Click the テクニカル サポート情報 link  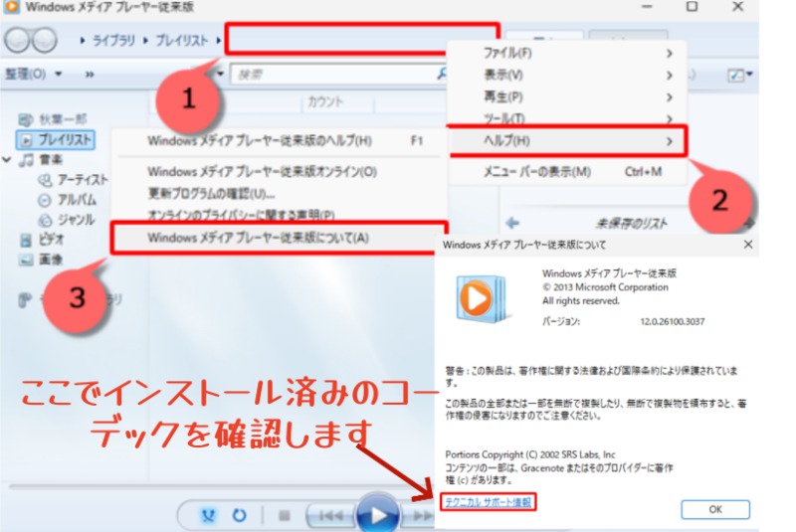(488, 502)
